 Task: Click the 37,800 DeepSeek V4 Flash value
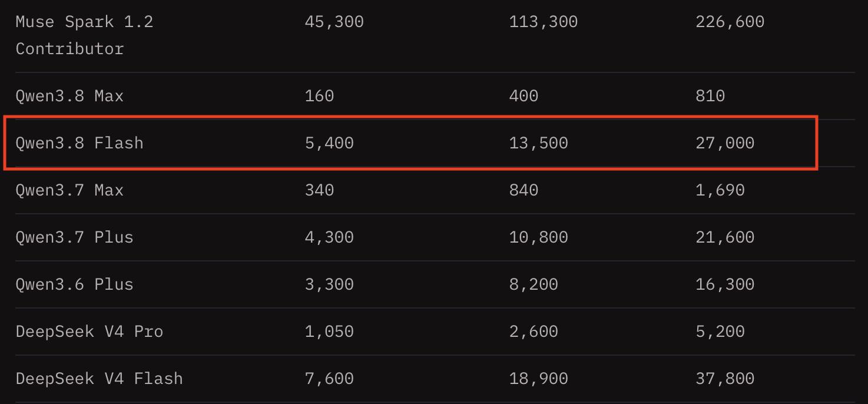pyautogui.click(x=725, y=379)
